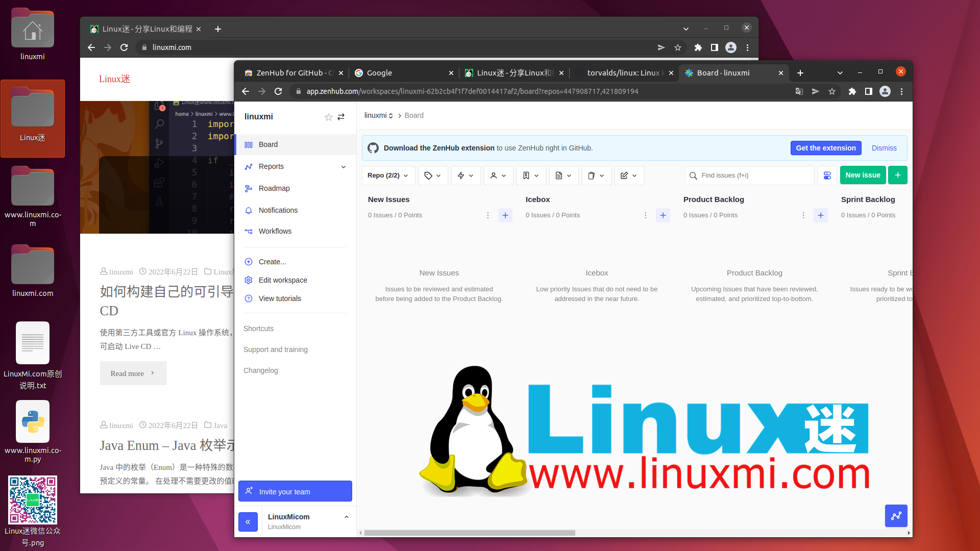Click the floating workflow button at bottom right
Viewport: 980px width, 551px height.
pos(896,516)
